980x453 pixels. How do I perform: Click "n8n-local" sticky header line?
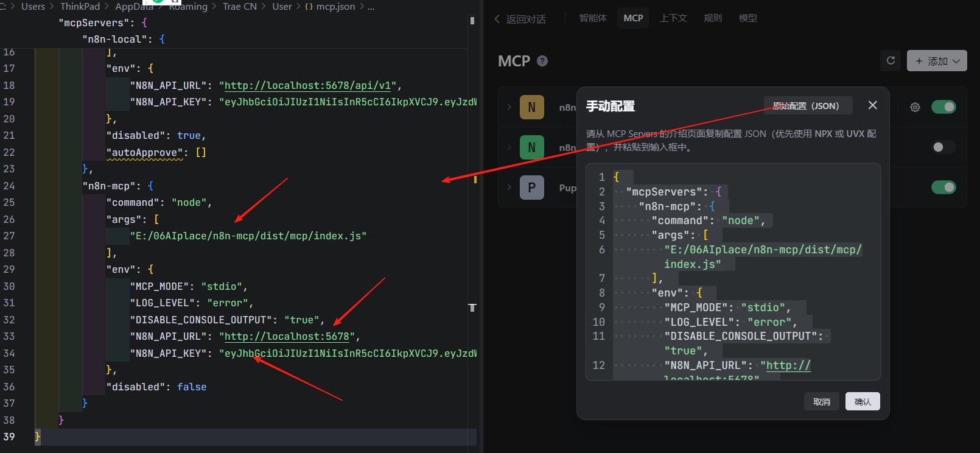124,39
